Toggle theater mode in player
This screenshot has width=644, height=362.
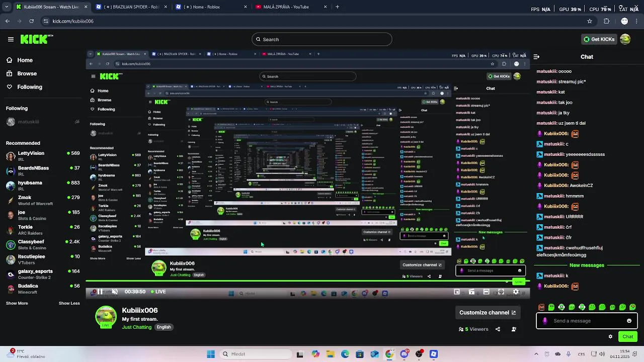click(x=486, y=292)
